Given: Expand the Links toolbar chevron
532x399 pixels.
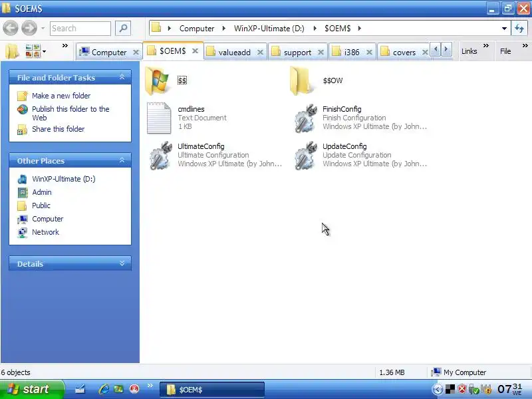Looking at the screenshot, I should pos(486,45).
